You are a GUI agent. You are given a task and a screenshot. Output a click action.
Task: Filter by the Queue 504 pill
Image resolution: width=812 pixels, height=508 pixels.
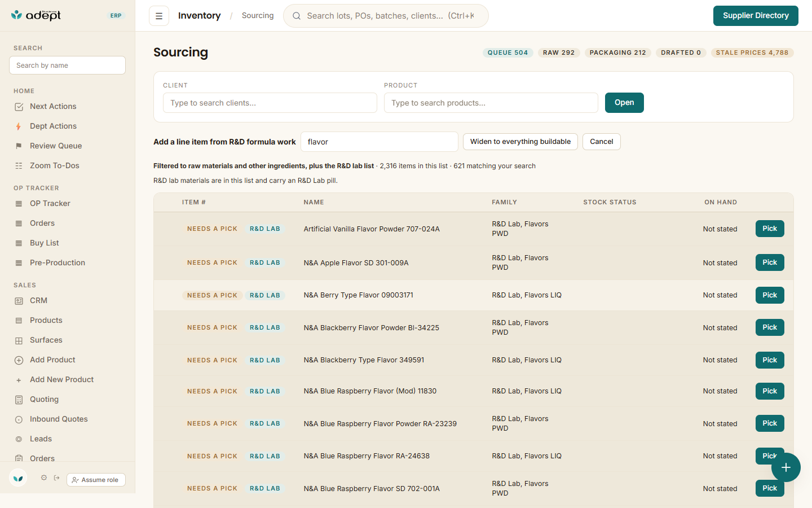pos(507,52)
